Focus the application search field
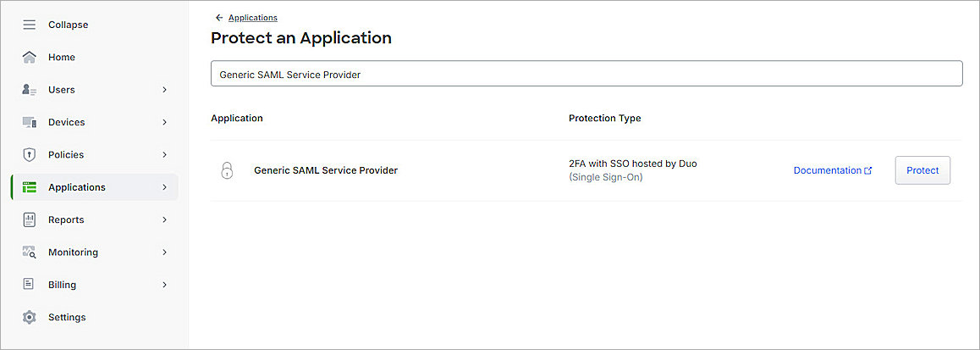 tap(586, 74)
